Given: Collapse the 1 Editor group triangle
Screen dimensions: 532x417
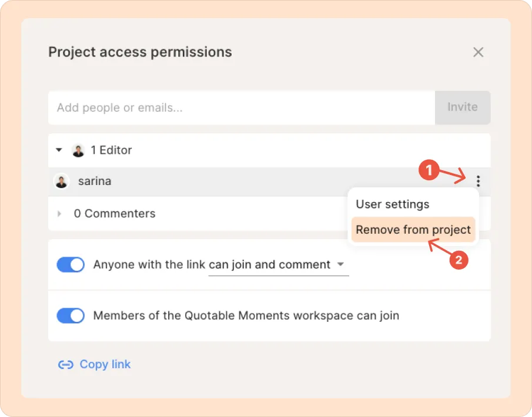Looking at the screenshot, I should coord(59,150).
